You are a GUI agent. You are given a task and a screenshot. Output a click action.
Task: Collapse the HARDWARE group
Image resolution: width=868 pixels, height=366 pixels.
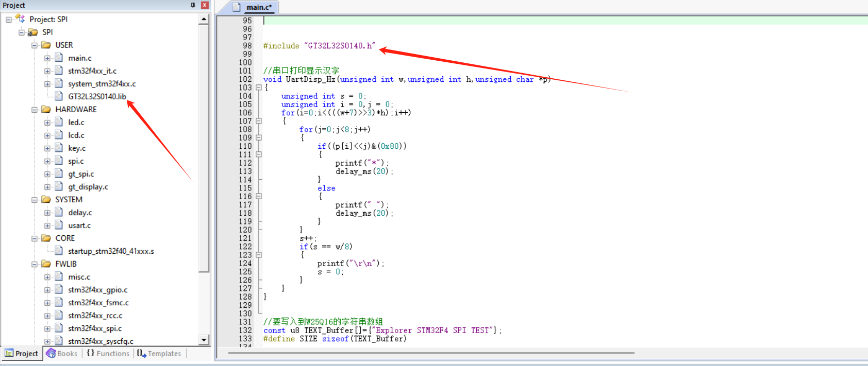(x=35, y=110)
